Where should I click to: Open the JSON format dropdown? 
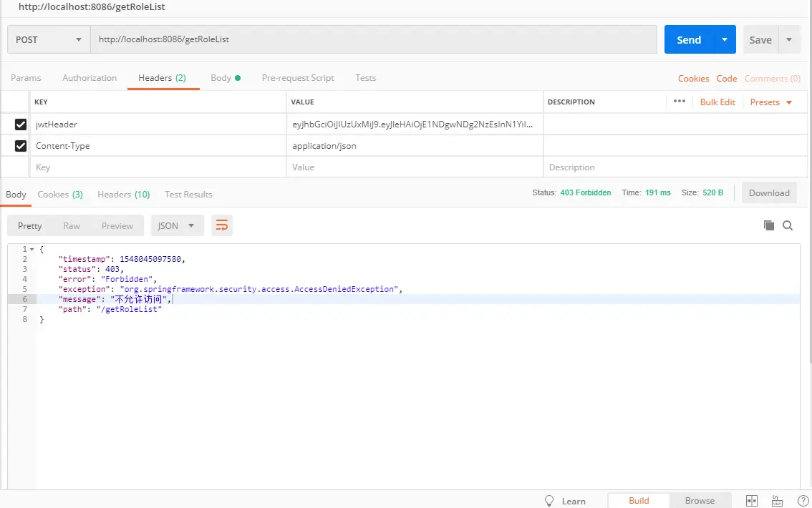tap(177, 225)
